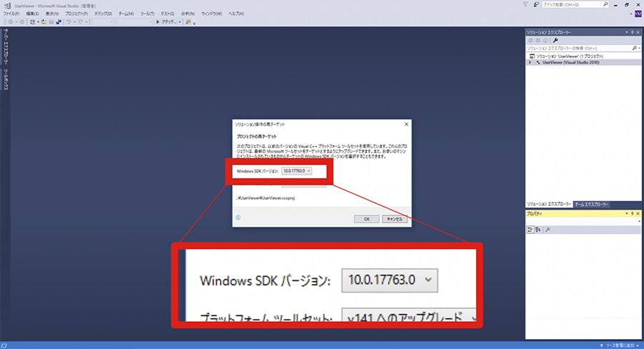Switch to the チーム エクスプローラー tab

592,204
